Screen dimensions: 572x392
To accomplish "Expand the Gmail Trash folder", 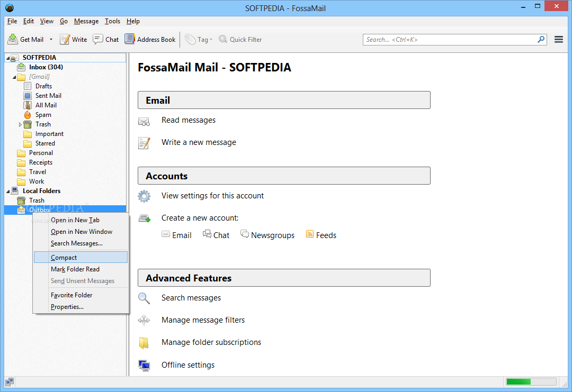I will click(x=21, y=125).
